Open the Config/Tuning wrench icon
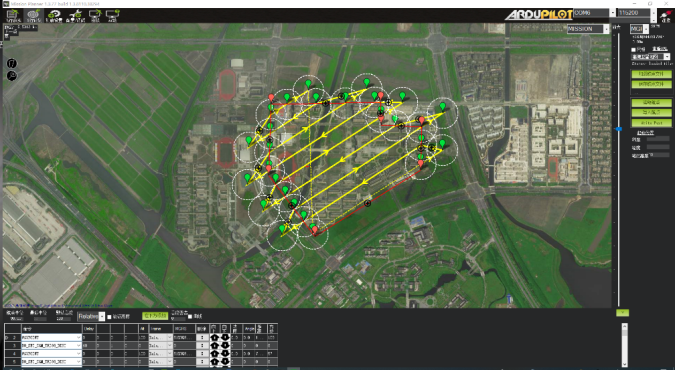This screenshot has height=370, width=675. point(75,16)
